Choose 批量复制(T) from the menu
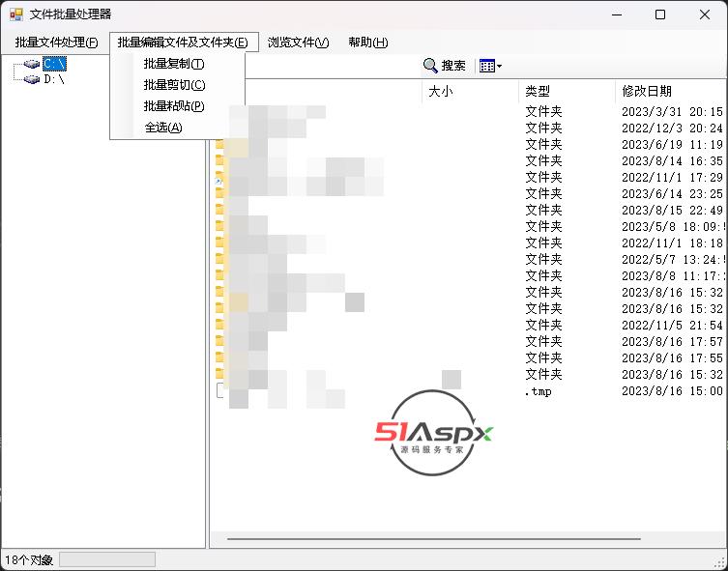728x571 pixels. (x=174, y=64)
